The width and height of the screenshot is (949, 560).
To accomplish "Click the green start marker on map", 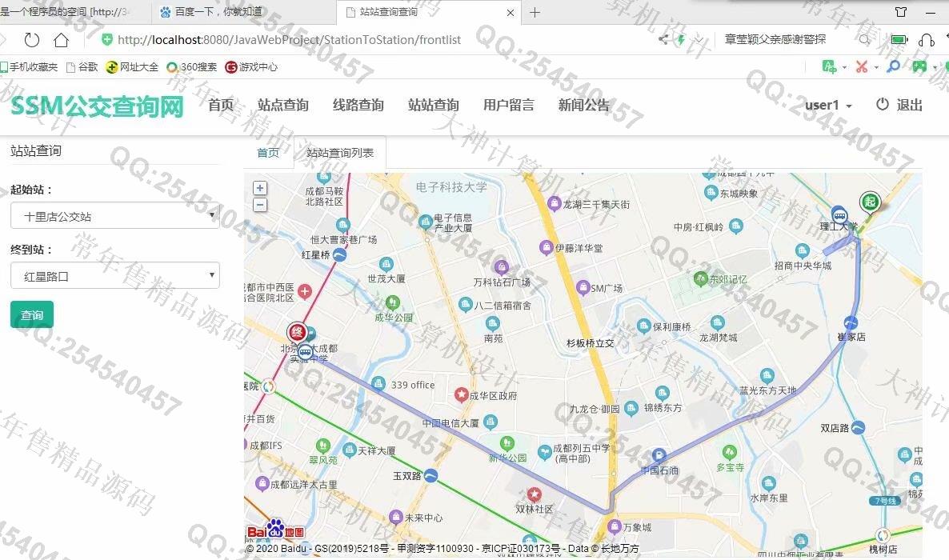I will coord(870,202).
